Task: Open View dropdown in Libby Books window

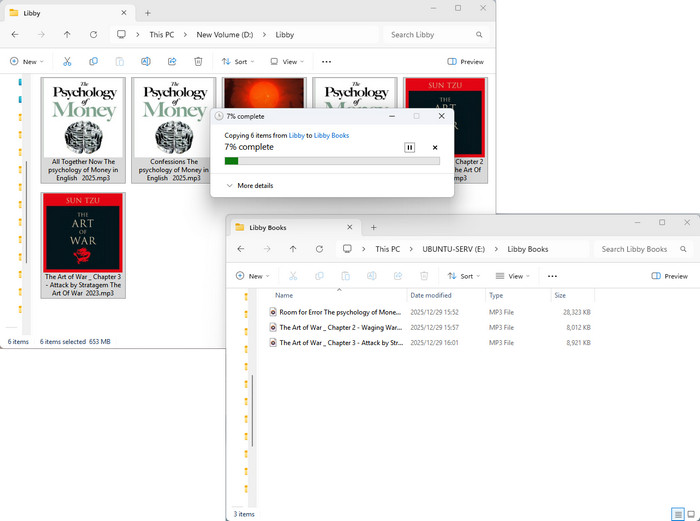Action: pos(513,276)
